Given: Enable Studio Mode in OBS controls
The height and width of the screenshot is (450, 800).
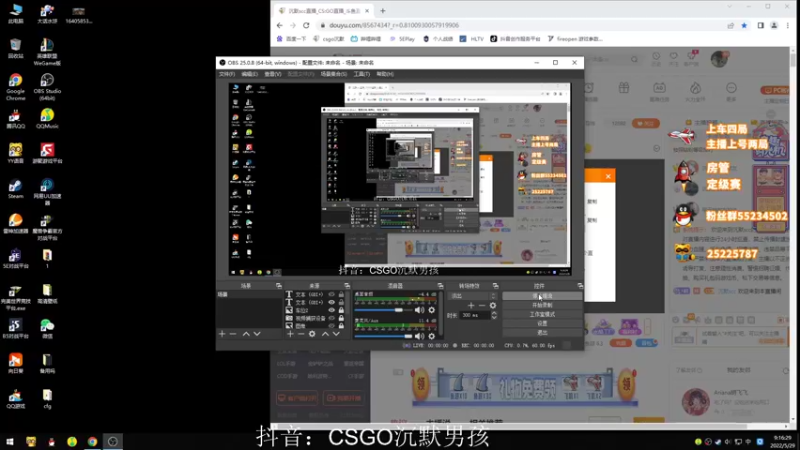Looking at the screenshot, I should pyautogui.click(x=542, y=314).
